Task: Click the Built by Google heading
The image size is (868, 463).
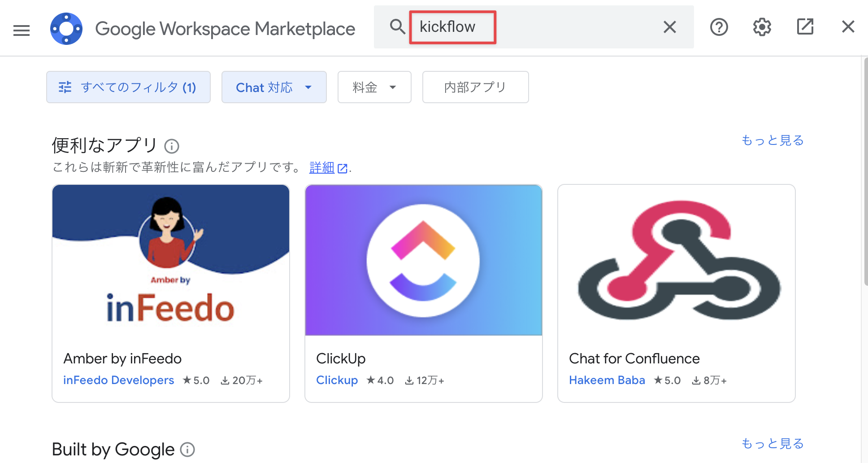Action: (113, 449)
